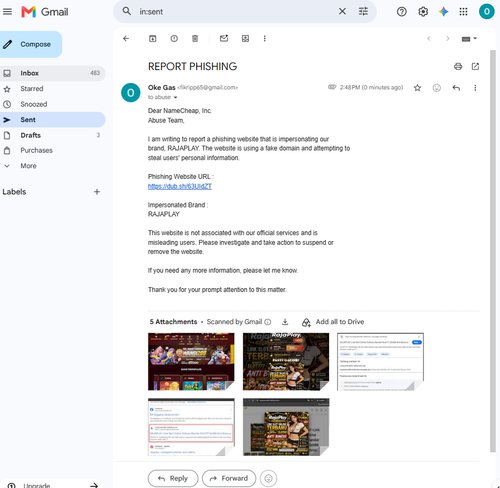The image size is (500, 488).
Task: Open the Google apps grid
Action: (x=463, y=12)
